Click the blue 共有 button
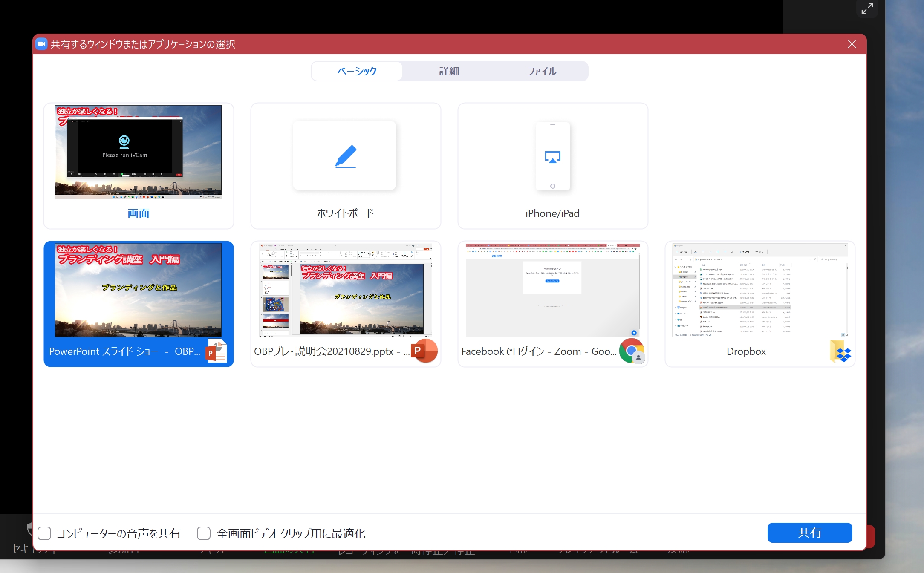This screenshot has height=573, width=924. click(809, 533)
